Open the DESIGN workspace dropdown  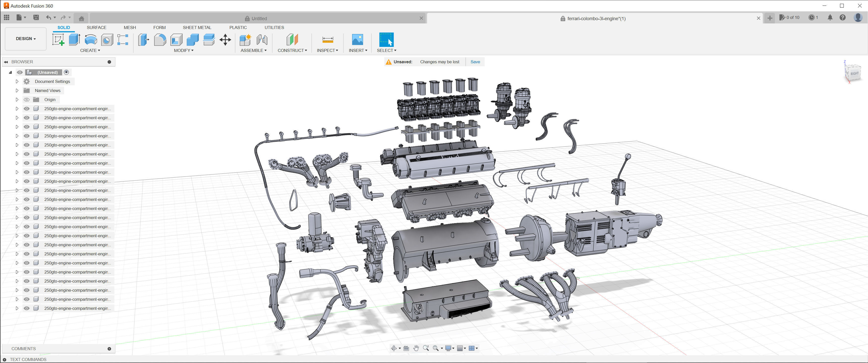coord(25,39)
